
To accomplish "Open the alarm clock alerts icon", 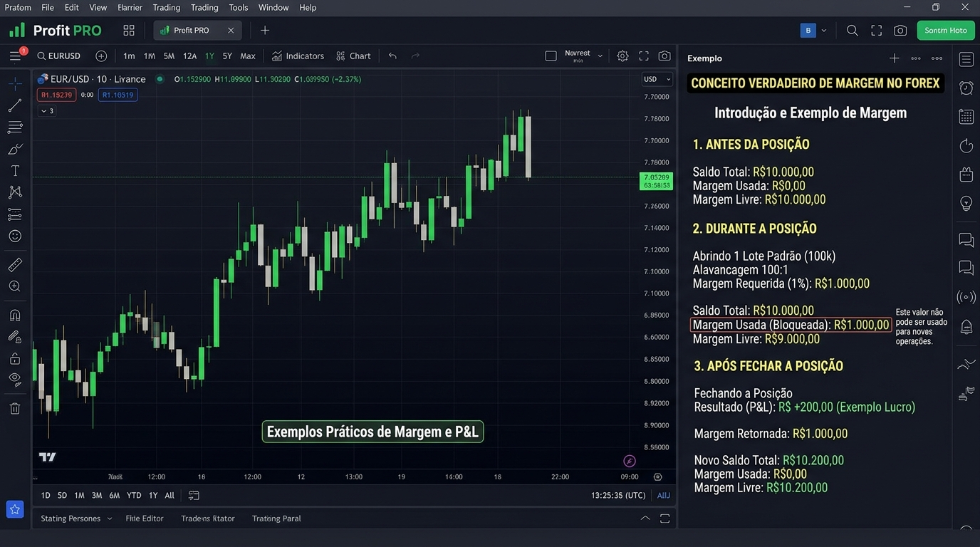I will point(966,88).
